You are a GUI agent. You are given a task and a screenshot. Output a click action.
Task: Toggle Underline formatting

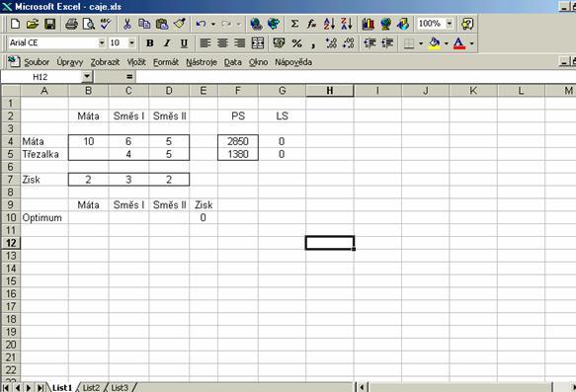click(184, 43)
